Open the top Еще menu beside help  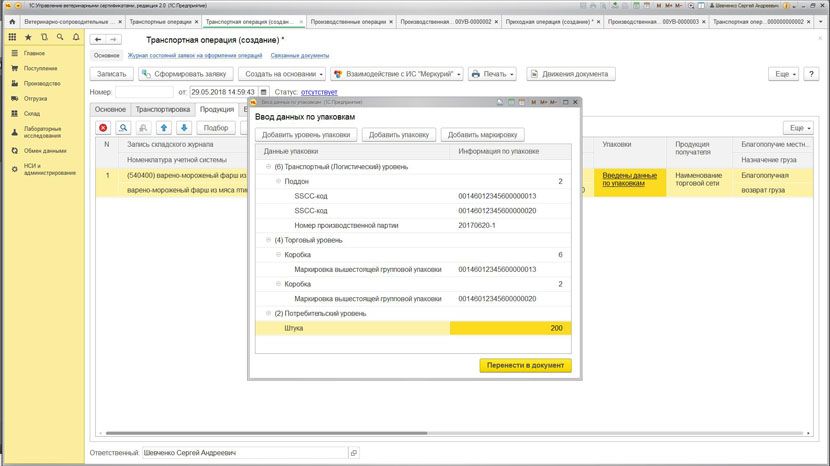(783, 74)
